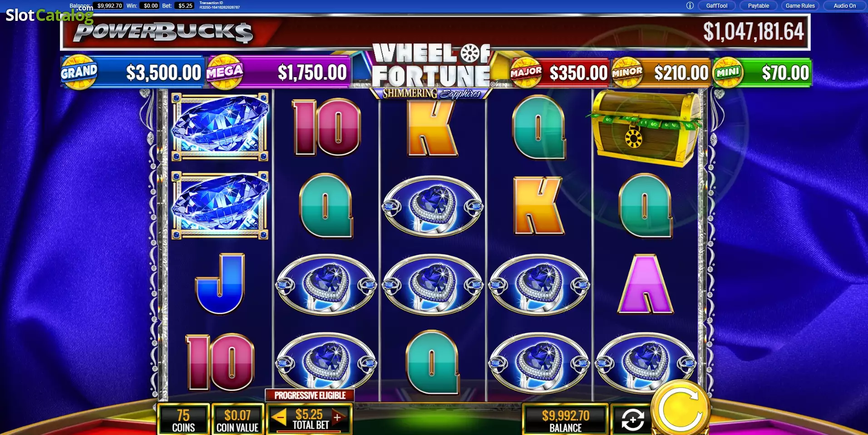
Task: Click the Powerbucks jackpot amount
Action: coord(753,31)
